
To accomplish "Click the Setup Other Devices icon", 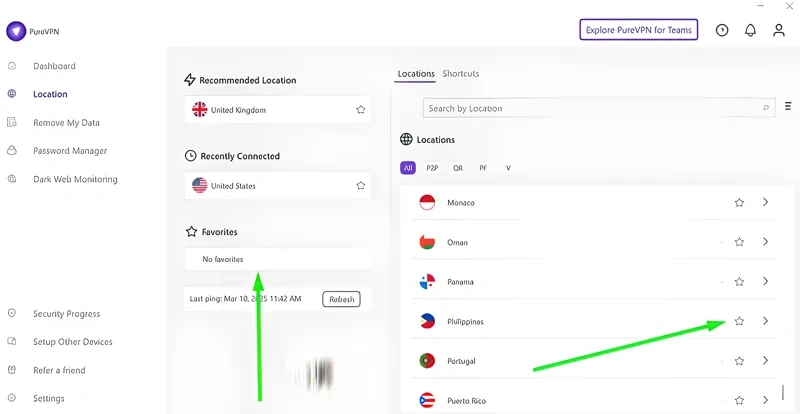I will (12, 342).
